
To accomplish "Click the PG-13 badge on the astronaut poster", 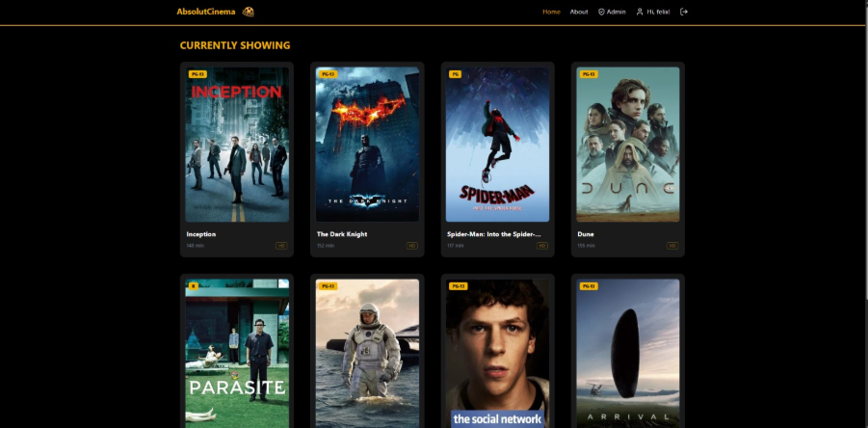I will click(329, 286).
